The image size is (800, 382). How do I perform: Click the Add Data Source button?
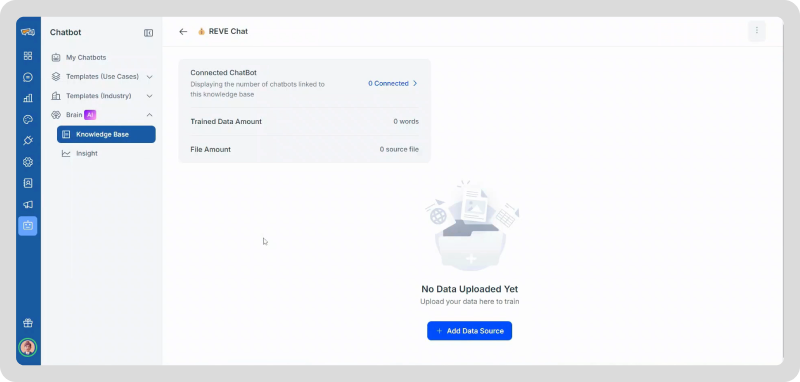pyautogui.click(x=469, y=330)
